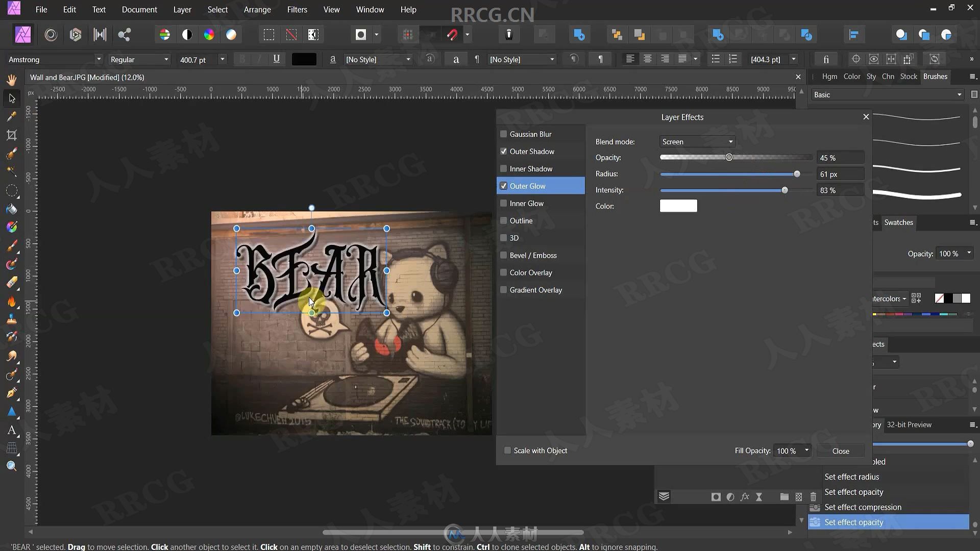Select Color Overlay effect row

tap(541, 273)
